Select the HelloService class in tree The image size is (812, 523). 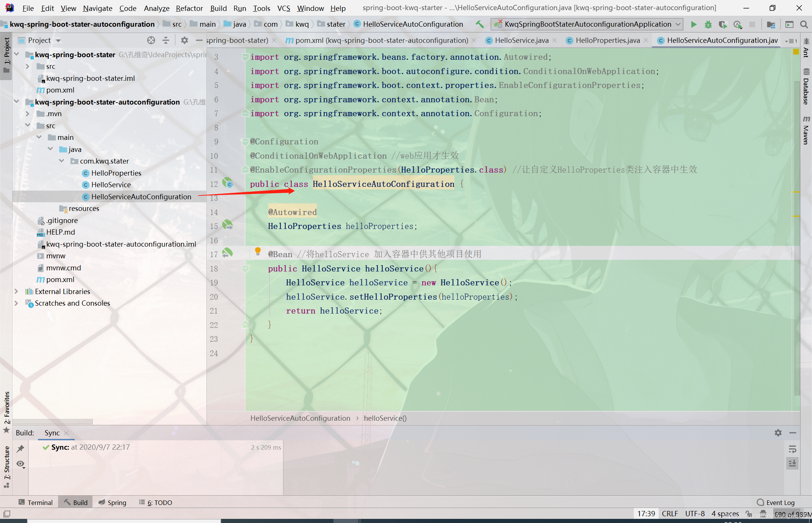coord(111,185)
